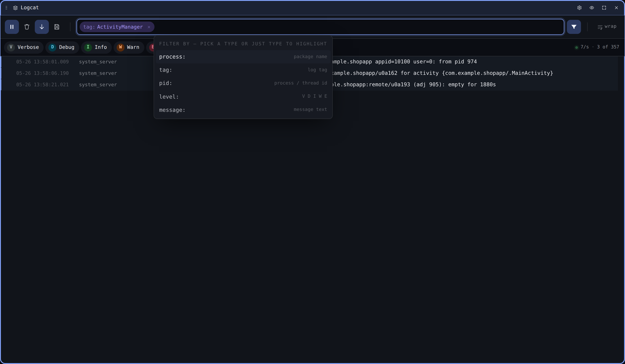Choose level: filter type
This screenshot has width=625, height=364.
pyautogui.click(x=243, y=96)
